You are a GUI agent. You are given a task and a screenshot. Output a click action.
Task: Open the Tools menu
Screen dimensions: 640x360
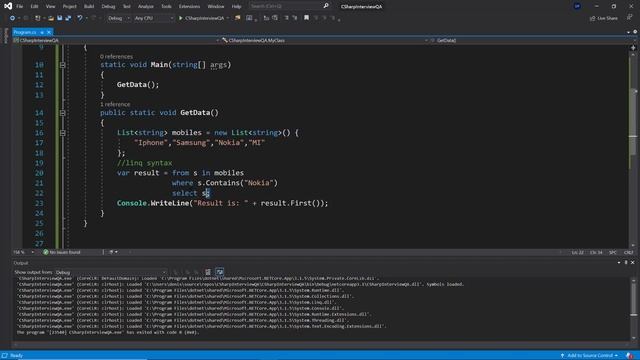coord(166,6)
